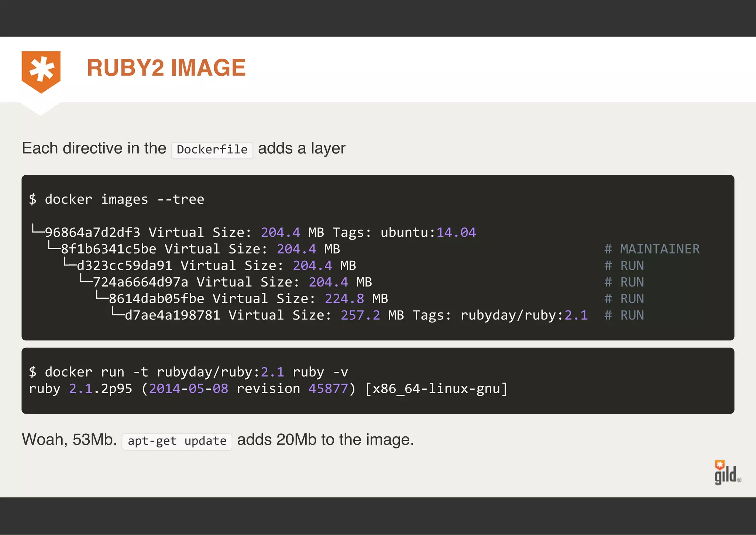
Task: Click the Dockerfile inline code label
Action: coord(212,150)
